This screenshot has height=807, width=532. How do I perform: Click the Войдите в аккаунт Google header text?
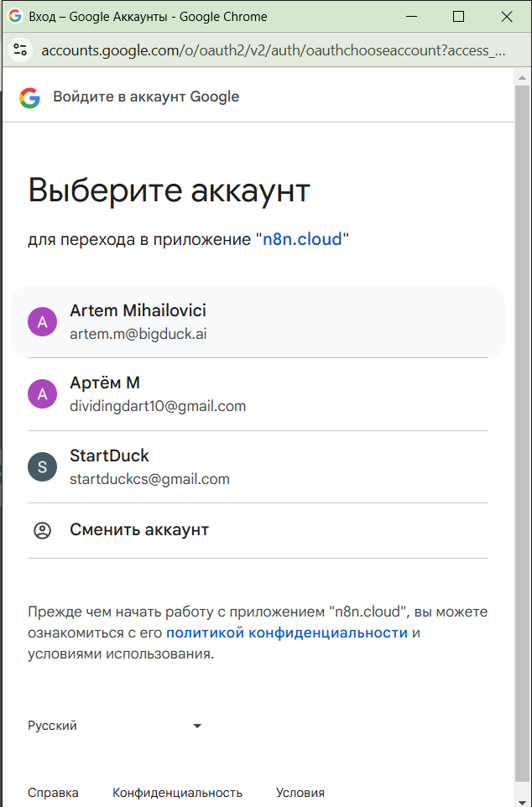point(146,96)
